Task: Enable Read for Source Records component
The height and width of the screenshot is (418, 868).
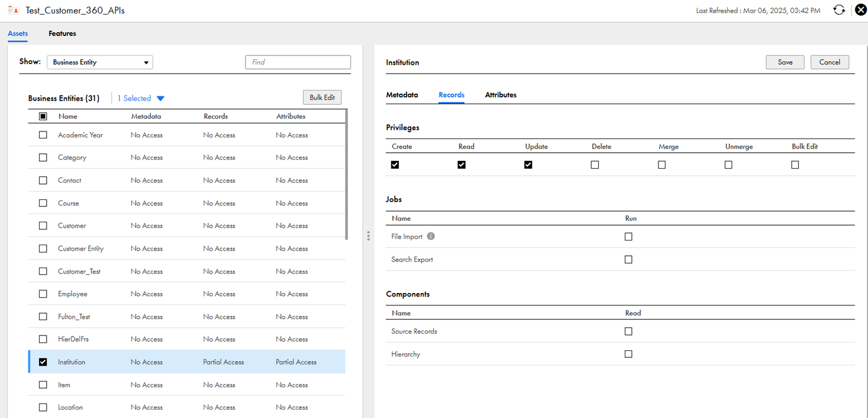Action: click(x=628, y=331)
